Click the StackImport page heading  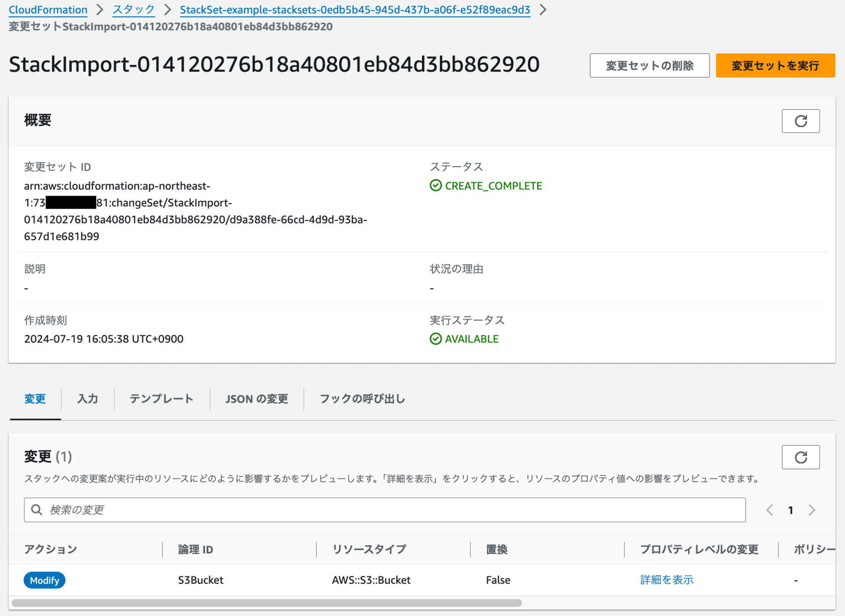tap(274, 64)
